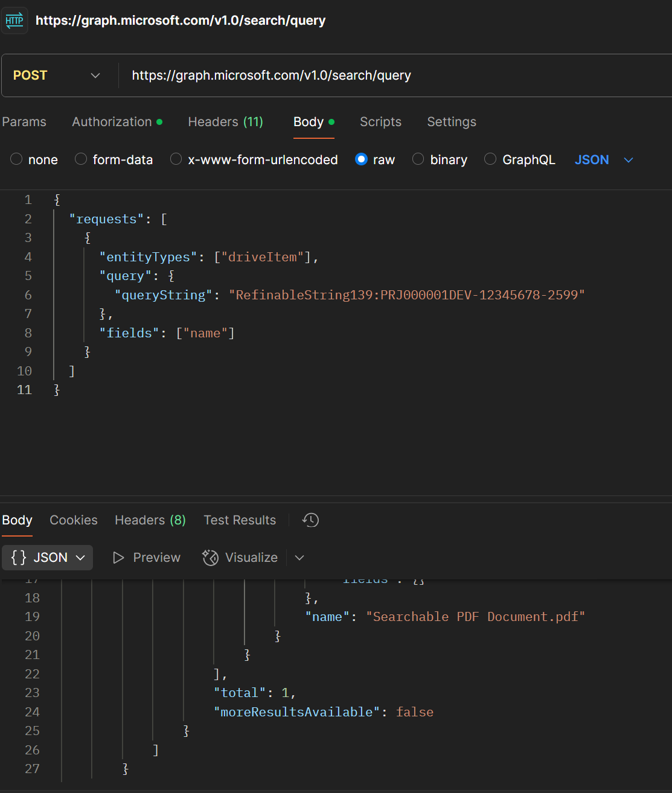Switch to the Authorization tab
This screenshot has height=793, width=672.
tap(117, 122)
